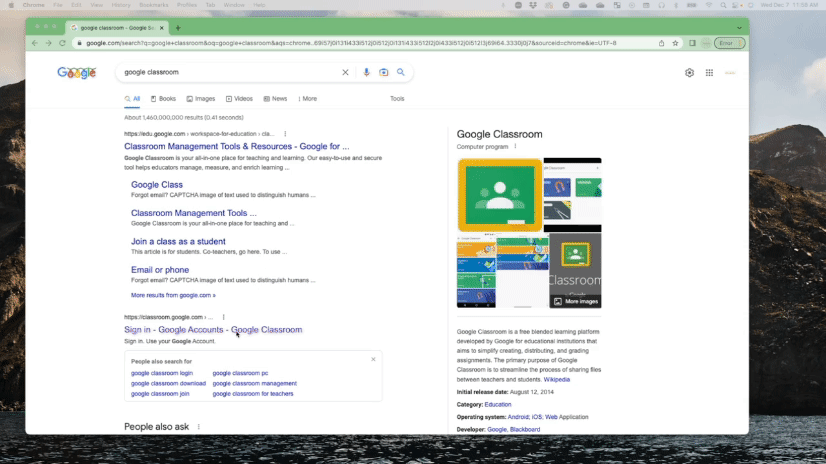Open three-dot menu next to classroom.google.com result

223,317
